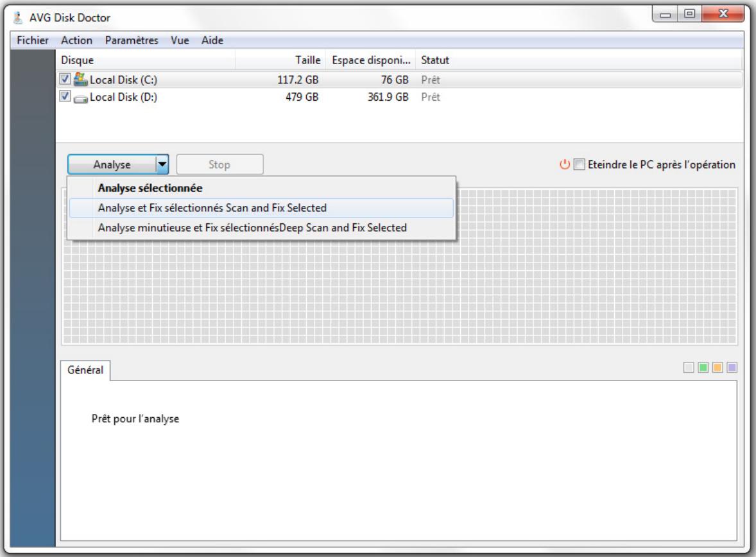Click the Prêt status of Local Disk (C:)
756x557 pixels.
[431, 80]
